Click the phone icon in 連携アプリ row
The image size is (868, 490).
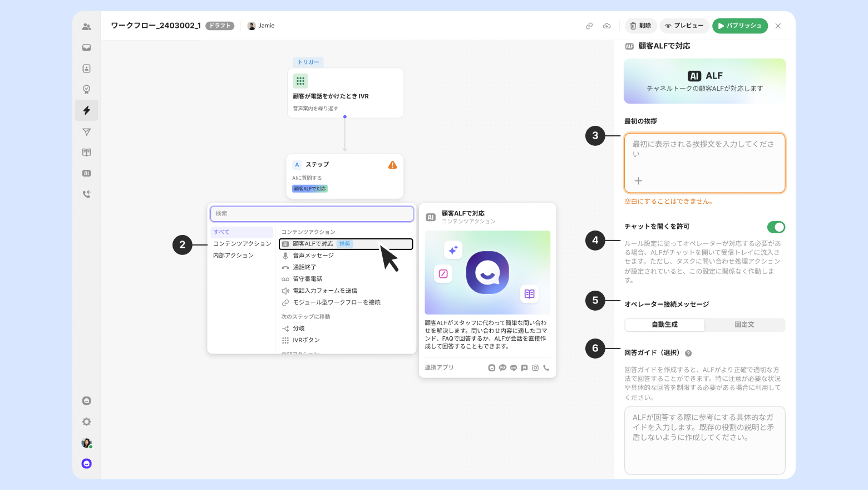click(x=546, y=367)
